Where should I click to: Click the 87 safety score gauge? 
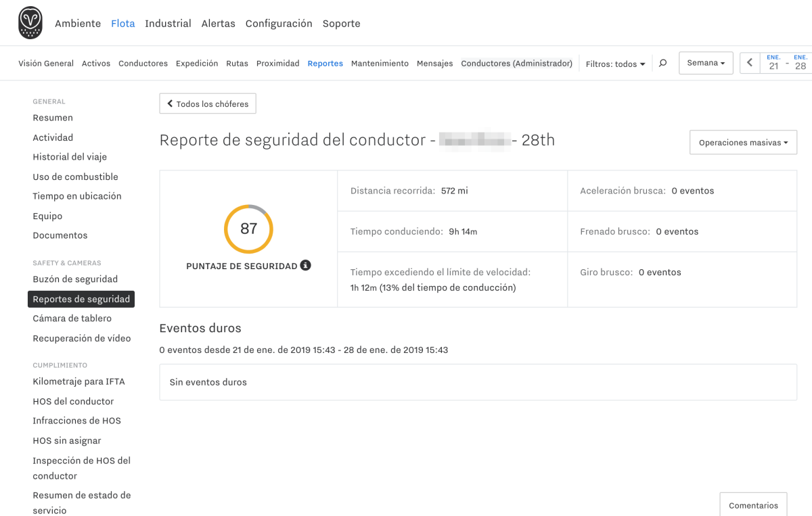(x=248, y=229)
